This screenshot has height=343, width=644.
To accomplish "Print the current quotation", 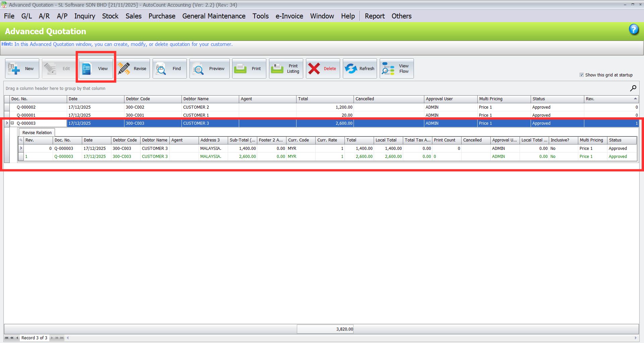I will click(250, 68).
